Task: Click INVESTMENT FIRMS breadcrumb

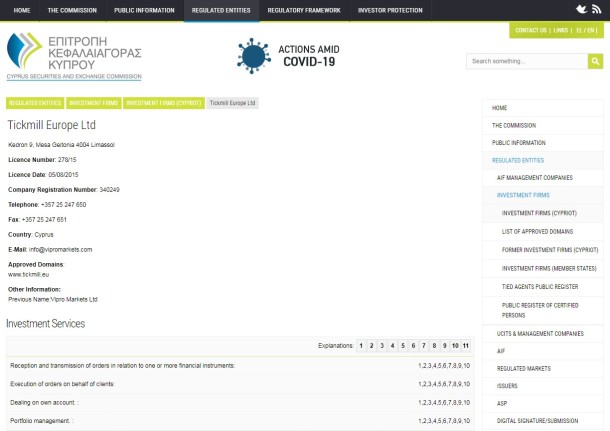Action: click(x=93, y=103)
